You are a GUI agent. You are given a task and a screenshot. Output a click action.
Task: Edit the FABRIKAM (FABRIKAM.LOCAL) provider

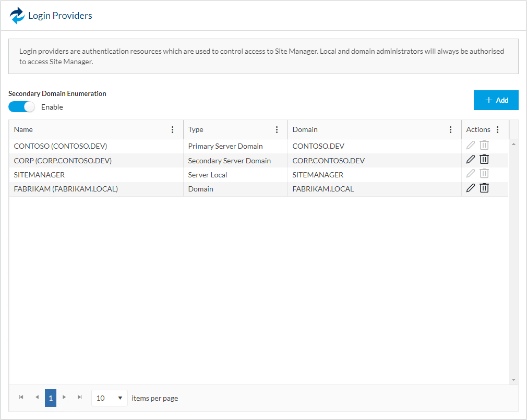tap(470, 188)
